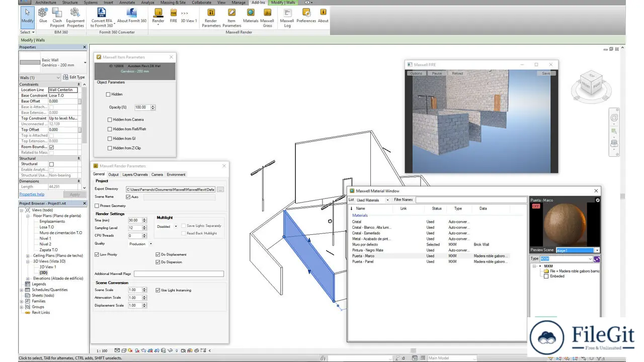Screen dimensions: 644x362
Task: Open Maxwell Render Parameters icon
Action: (211, 17)
